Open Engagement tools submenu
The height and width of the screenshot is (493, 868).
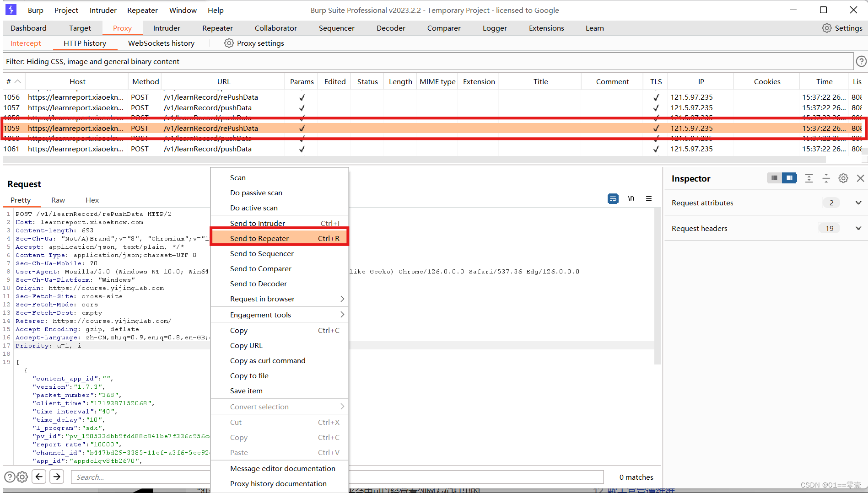[x=279, y=315]
